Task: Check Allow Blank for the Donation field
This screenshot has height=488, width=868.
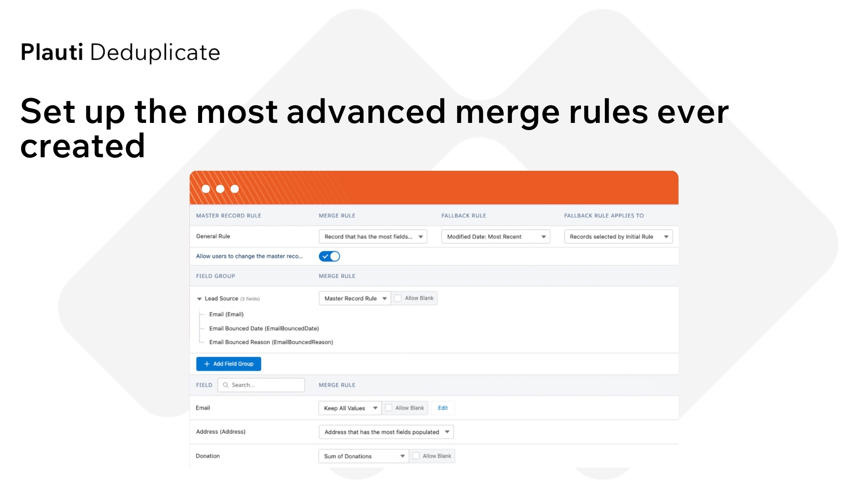Action: coord(416,456)
